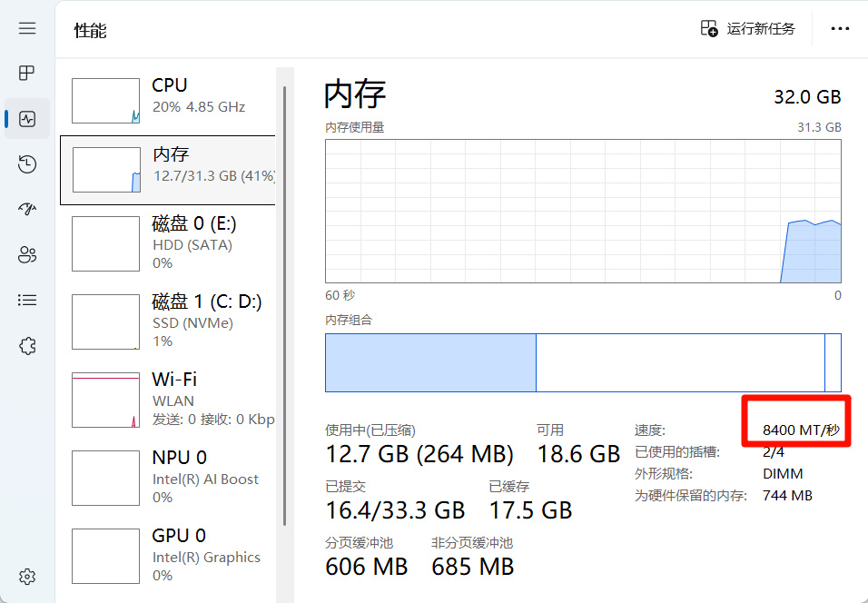Open the Startup apps page icon
This screenshot has width=868, height=603.
click(x=27, y=210)
